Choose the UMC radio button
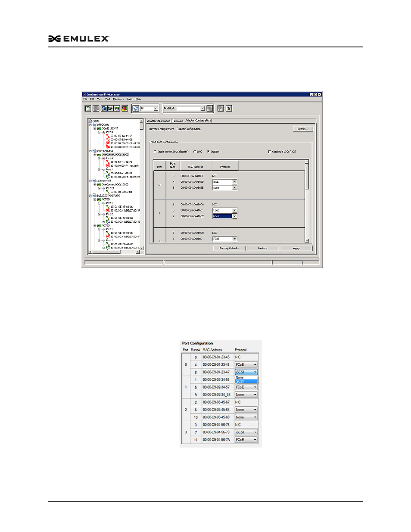This screenshot has width=411, height=532. [195, 152]
